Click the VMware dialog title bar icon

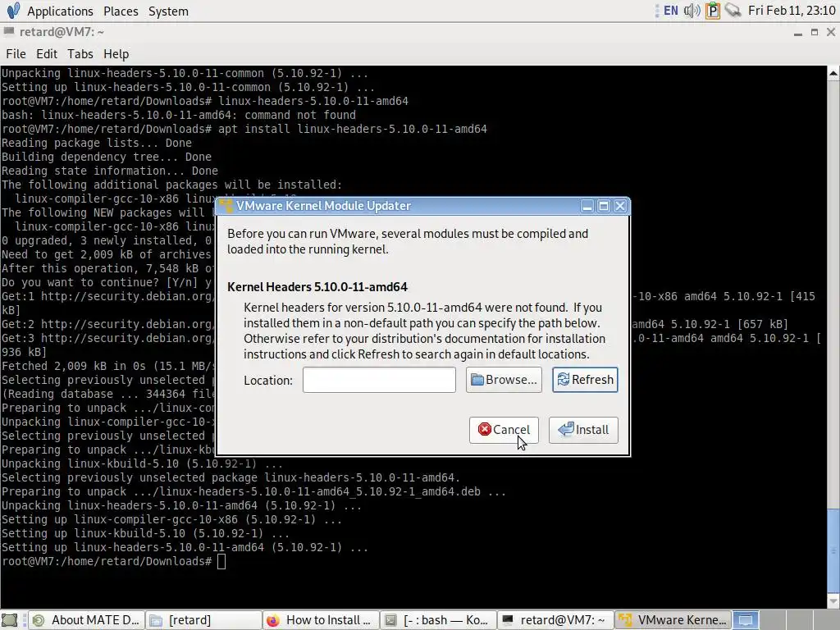(226, 206)
